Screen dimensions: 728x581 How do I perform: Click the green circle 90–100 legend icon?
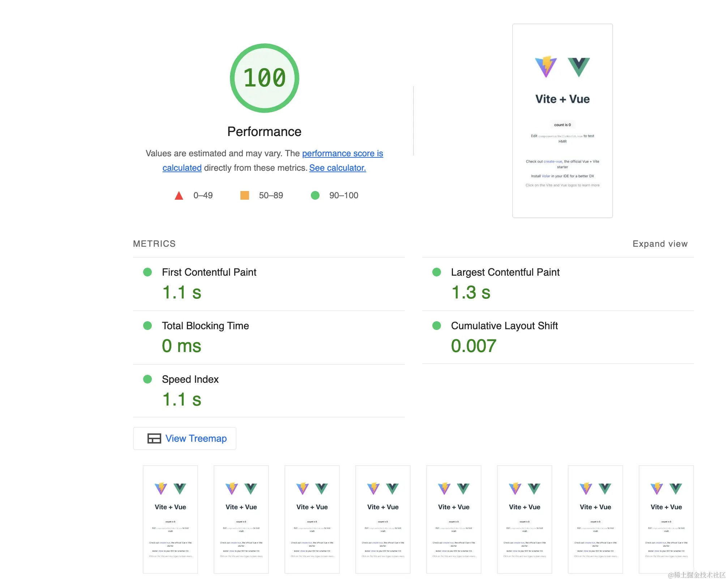click(x=315, y=195)
